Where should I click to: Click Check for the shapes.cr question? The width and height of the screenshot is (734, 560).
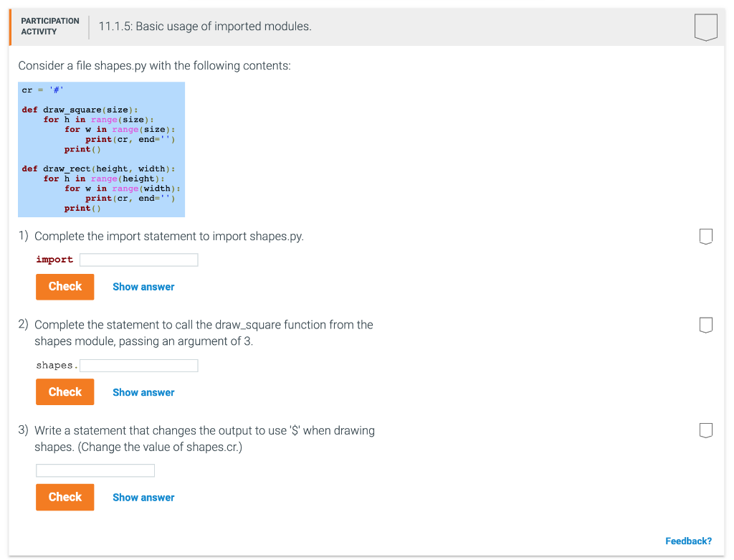(x=65, y=496)
